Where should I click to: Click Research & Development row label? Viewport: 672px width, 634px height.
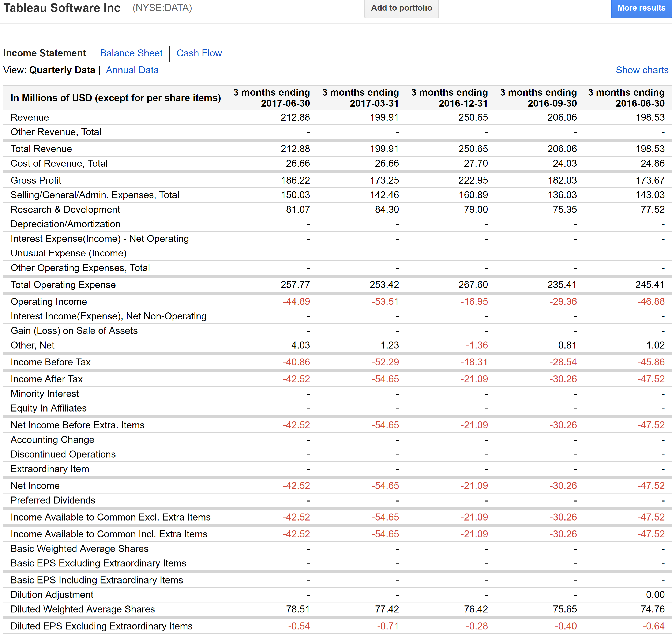click(x=65, y=210)
